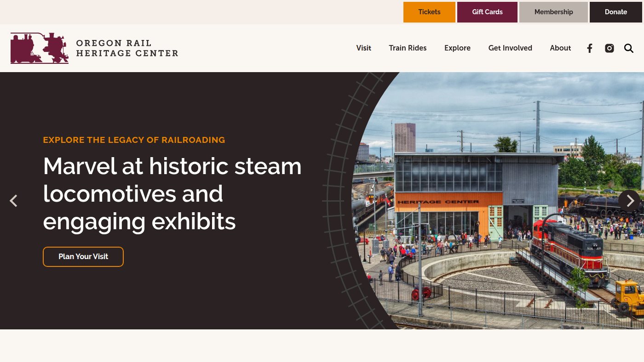Open the About menu
This screenshot has height=362, width=644.
click(x=560, y=48)
